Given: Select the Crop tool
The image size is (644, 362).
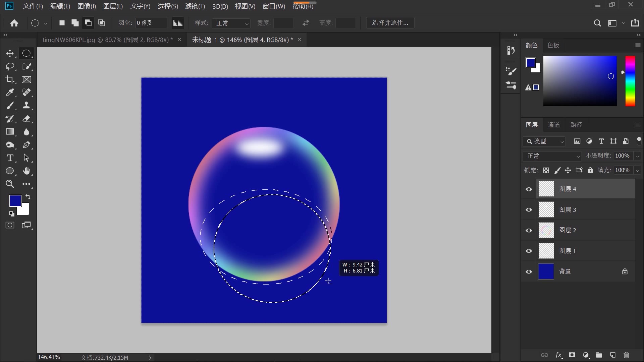Looking at the screenshot, I should pos(10,79).
